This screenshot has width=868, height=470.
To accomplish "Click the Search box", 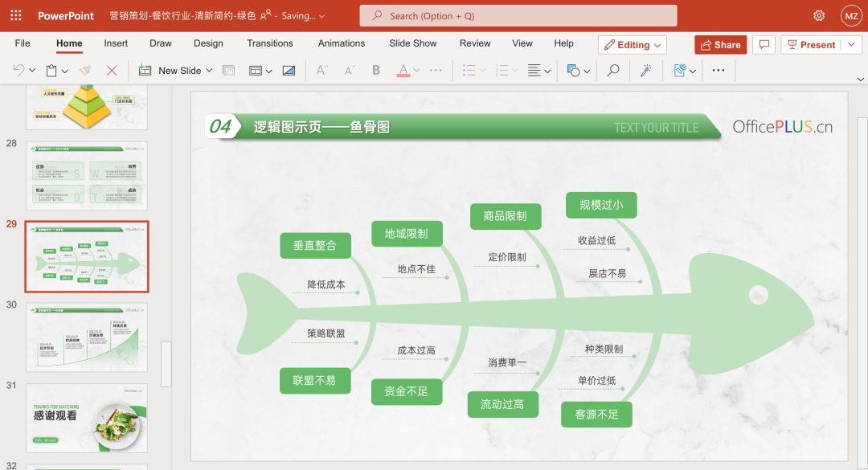I will (x=518, y=15).
